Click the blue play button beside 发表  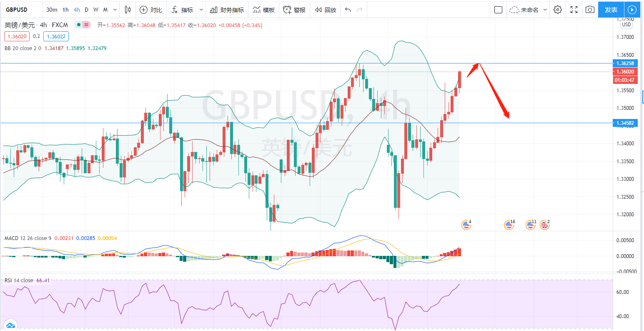click(632, 10)
